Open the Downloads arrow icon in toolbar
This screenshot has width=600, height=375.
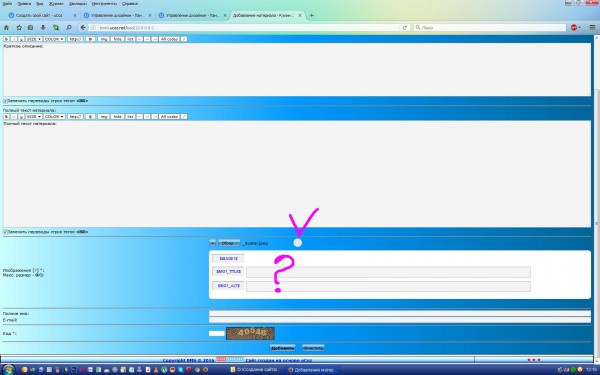point(43,28)
